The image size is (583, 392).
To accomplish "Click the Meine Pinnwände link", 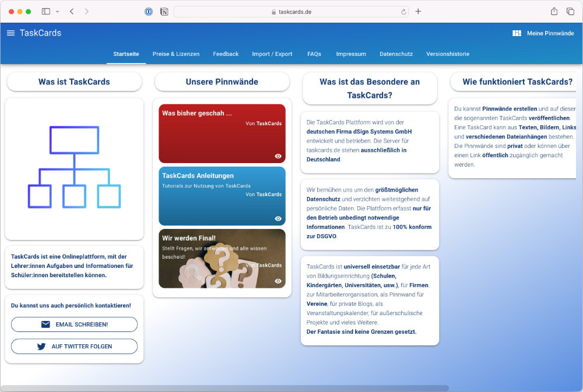I will coord(550,33).
